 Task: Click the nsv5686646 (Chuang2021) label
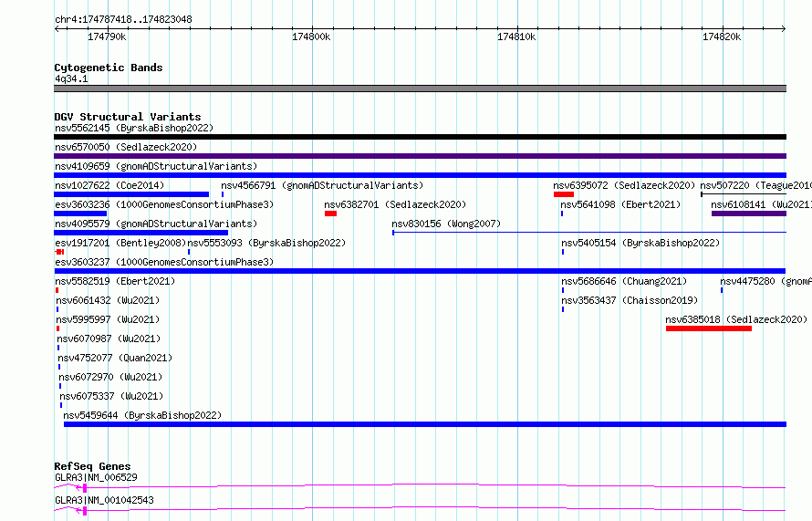(x=624, y=281)
